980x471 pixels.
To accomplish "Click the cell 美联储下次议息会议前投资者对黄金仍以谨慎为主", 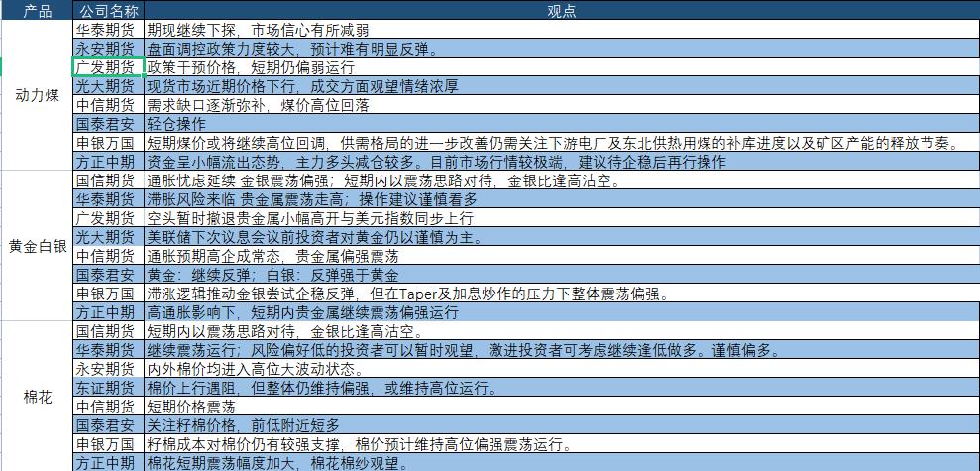I will click(562, 236).
